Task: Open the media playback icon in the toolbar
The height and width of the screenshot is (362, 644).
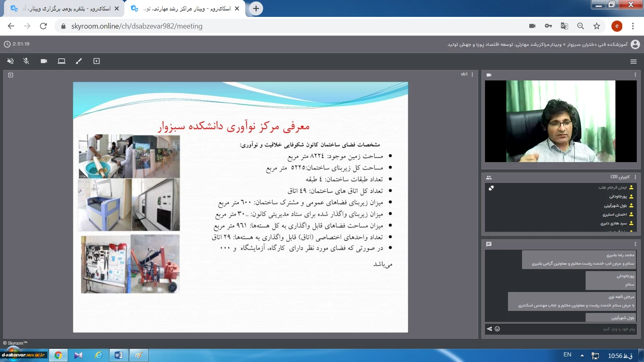Action: coord(97,61)
